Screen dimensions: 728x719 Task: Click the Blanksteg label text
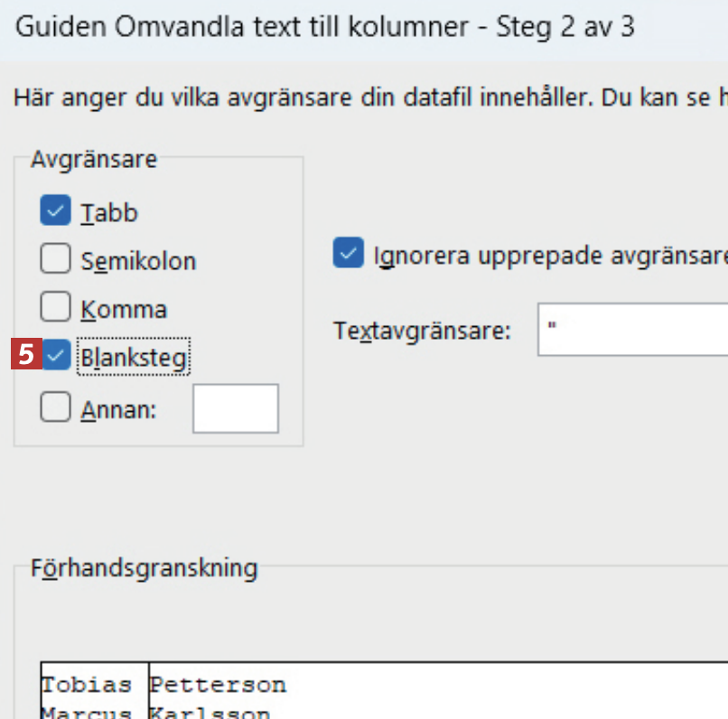pos(134,358)
